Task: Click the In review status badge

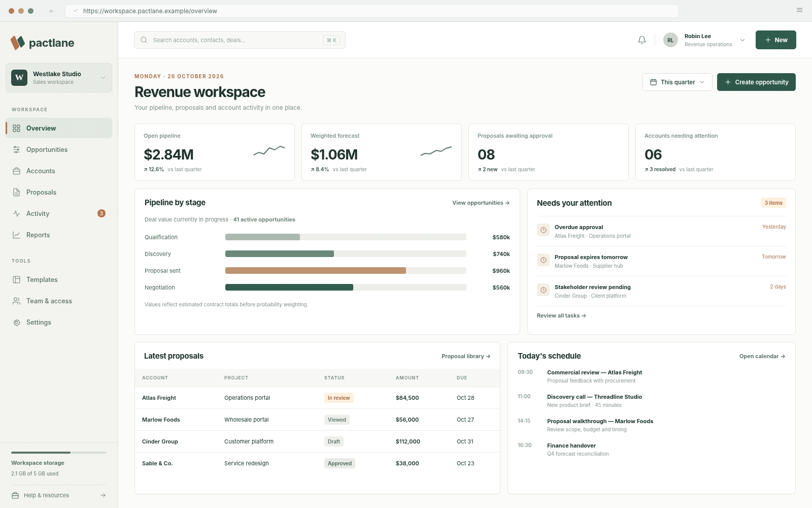Action: point(339,398)
